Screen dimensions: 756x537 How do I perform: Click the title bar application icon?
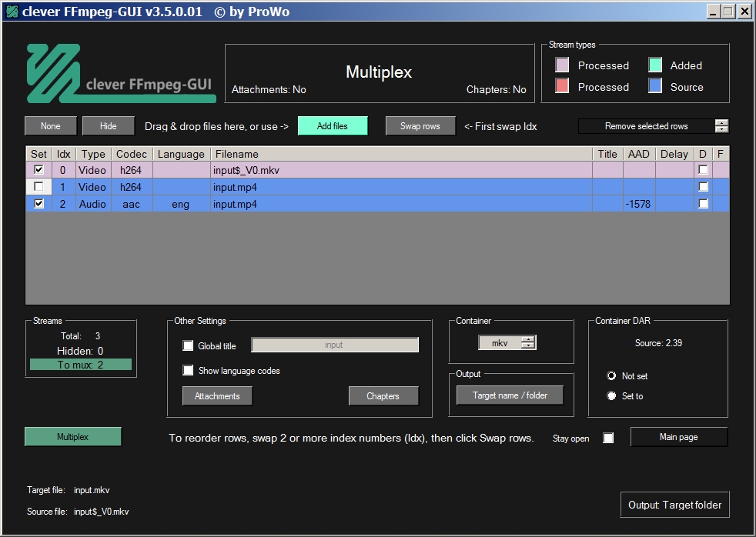(x=12, y=12)
